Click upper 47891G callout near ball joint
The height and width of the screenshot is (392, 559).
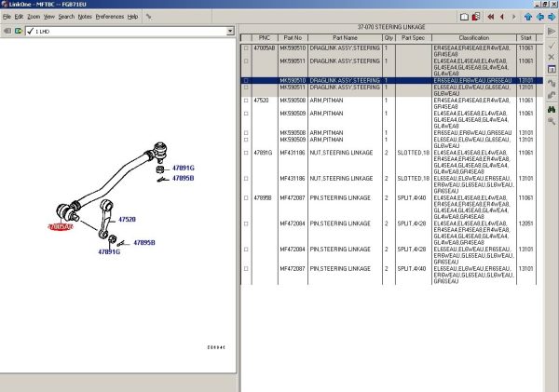[184, 168]
